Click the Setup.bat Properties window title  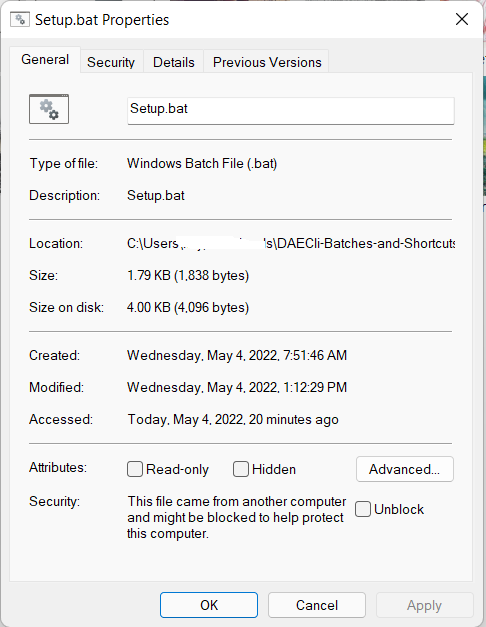102,20
